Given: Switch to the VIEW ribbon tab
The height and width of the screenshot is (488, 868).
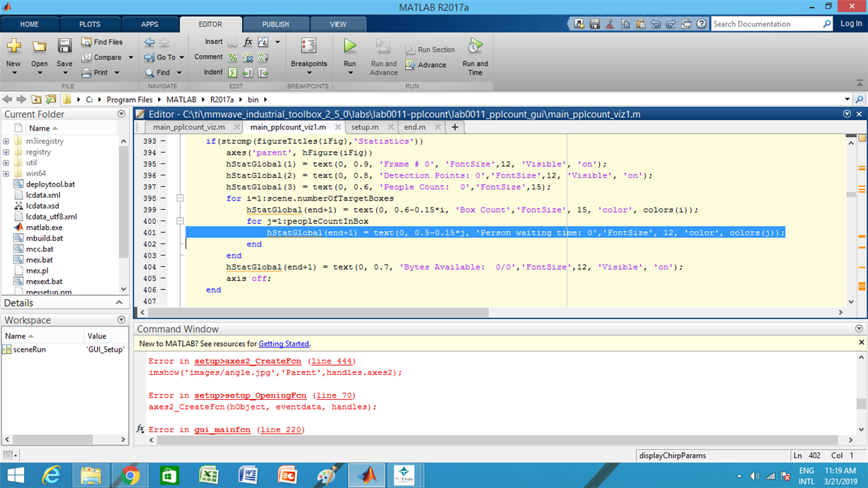Looking at the screenshot, I should click(339, 24).
